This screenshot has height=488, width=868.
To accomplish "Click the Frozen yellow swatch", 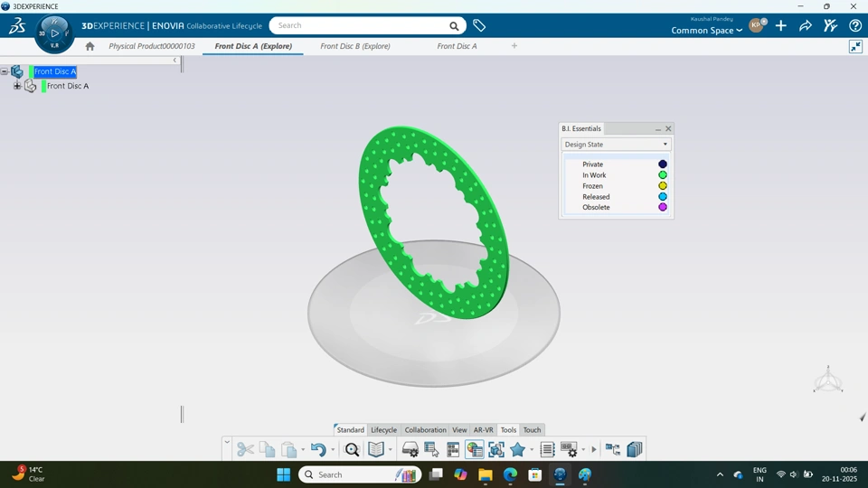I will coord(663,186).
